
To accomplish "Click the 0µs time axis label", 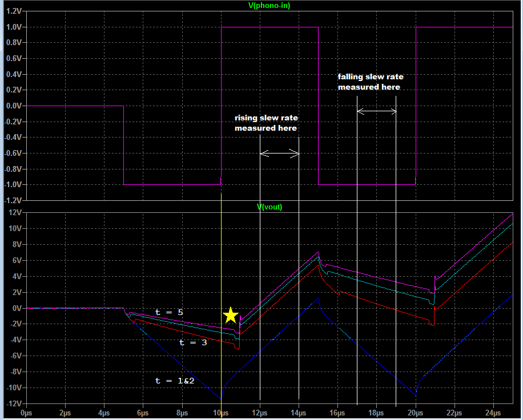I will pyautogui.click(x=26, y=413).
